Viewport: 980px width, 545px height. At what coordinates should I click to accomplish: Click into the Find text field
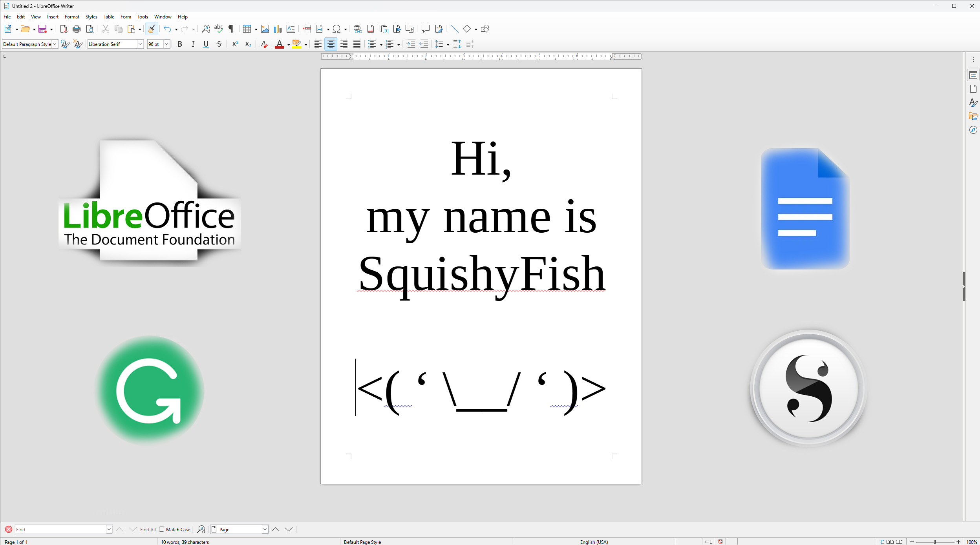pos(60,529)
